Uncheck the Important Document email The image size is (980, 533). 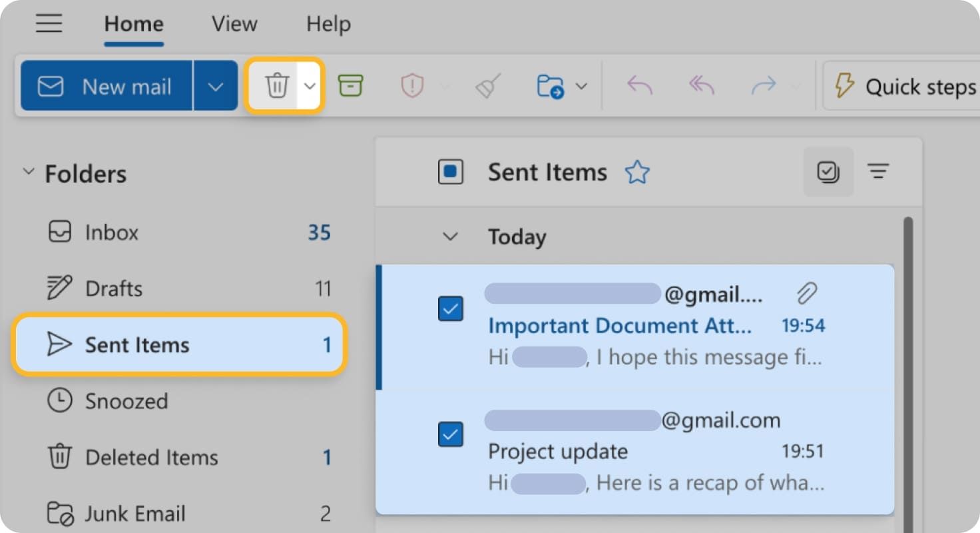tap(451, 308)
